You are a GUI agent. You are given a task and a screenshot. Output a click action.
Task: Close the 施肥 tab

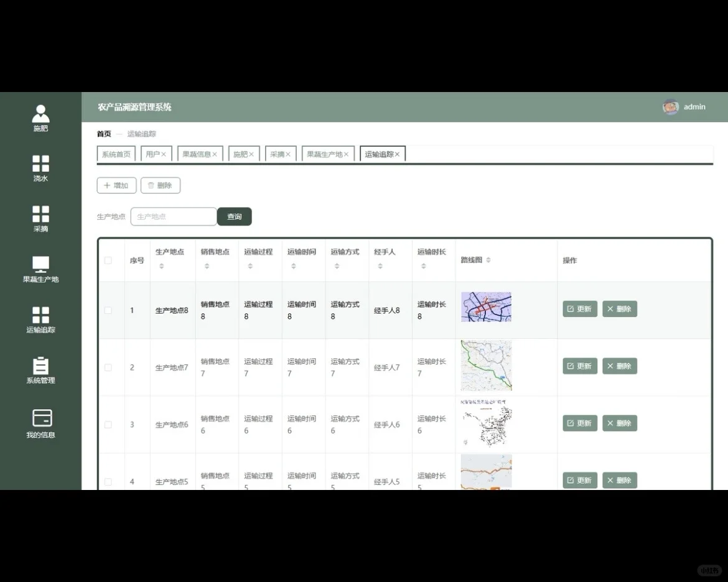251,154
